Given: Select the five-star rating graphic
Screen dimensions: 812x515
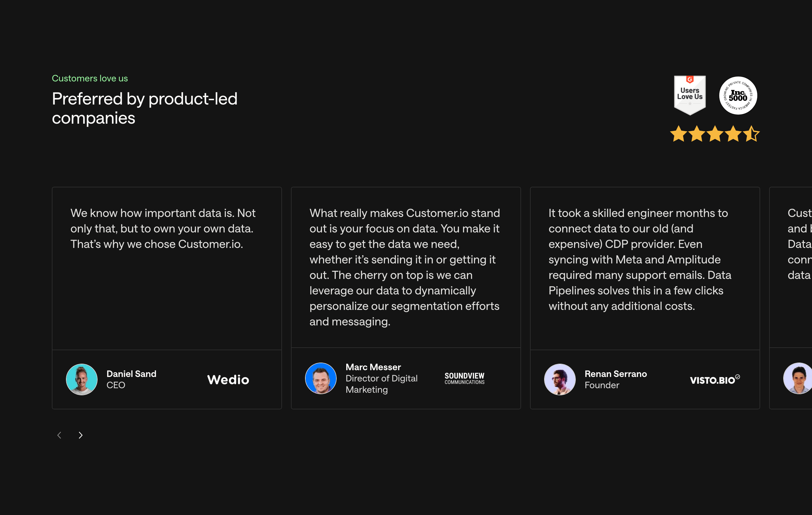Looking at the screenshot, I should pos(714,134).
